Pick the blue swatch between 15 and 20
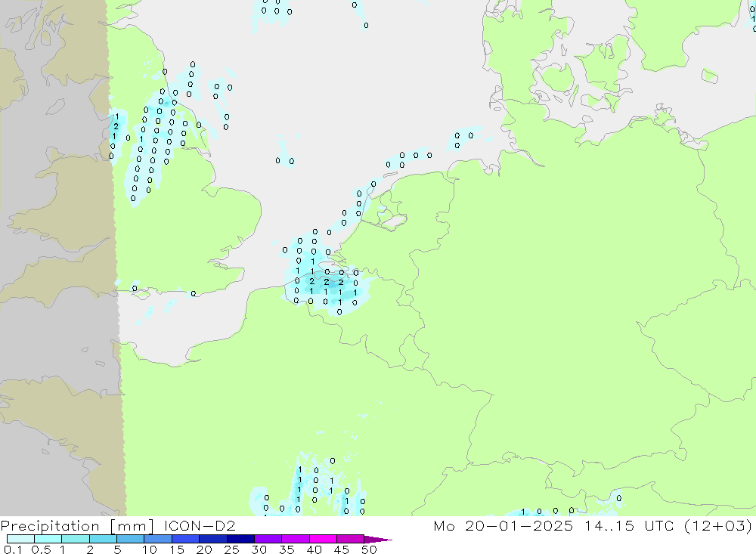 (x=185, y=539)
